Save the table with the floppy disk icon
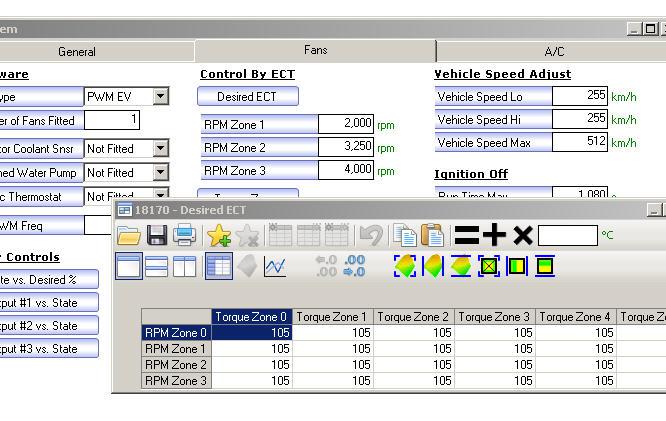The width and height of the screenshot is (666, 421). click(x=157, y=235)
